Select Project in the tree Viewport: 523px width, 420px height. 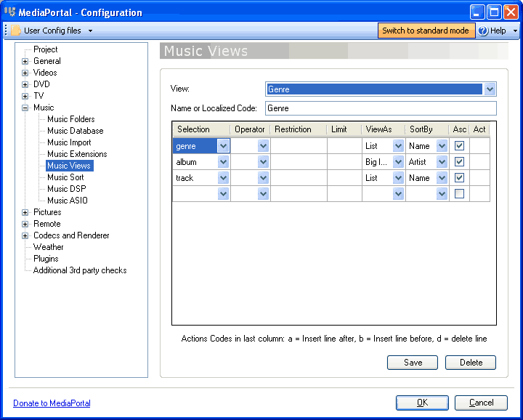[46, 49]
